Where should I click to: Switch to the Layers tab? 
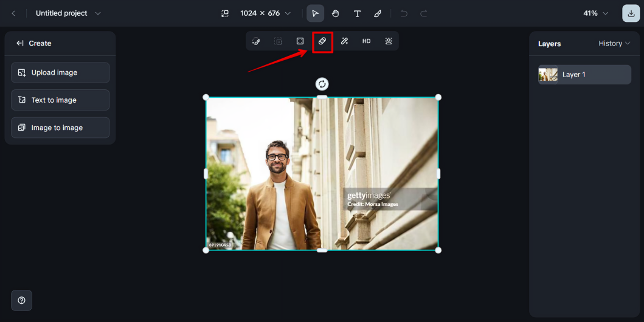(549, 44)
